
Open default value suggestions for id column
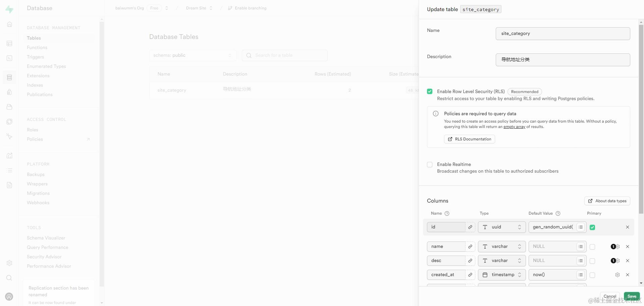(x=581, y=227)
